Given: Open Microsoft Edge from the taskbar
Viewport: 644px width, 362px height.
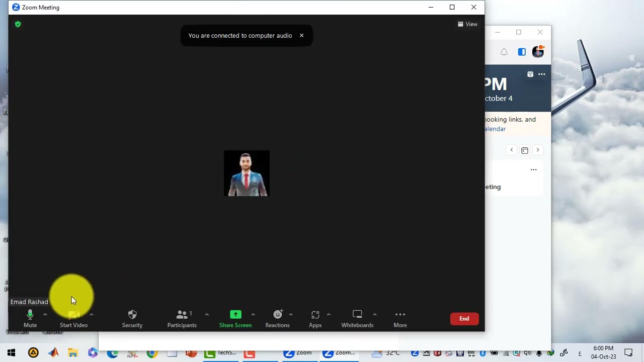Looking at the screenshot, I should 113,353.
